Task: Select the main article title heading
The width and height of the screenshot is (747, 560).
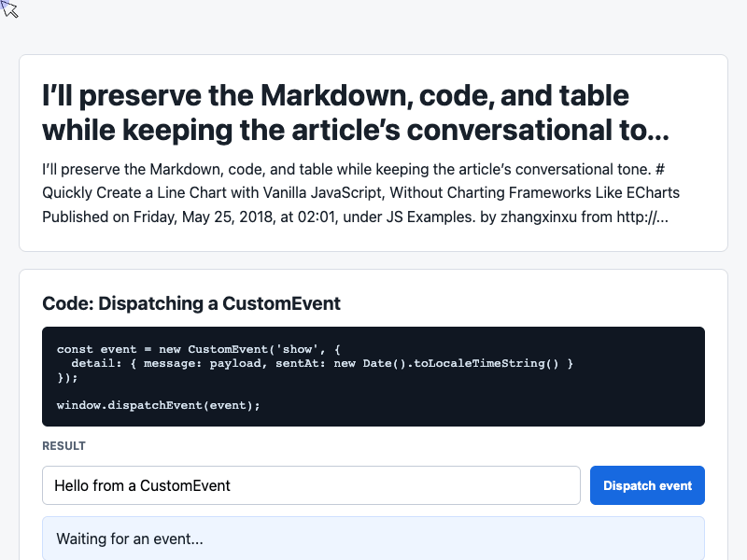Action: 356,112
